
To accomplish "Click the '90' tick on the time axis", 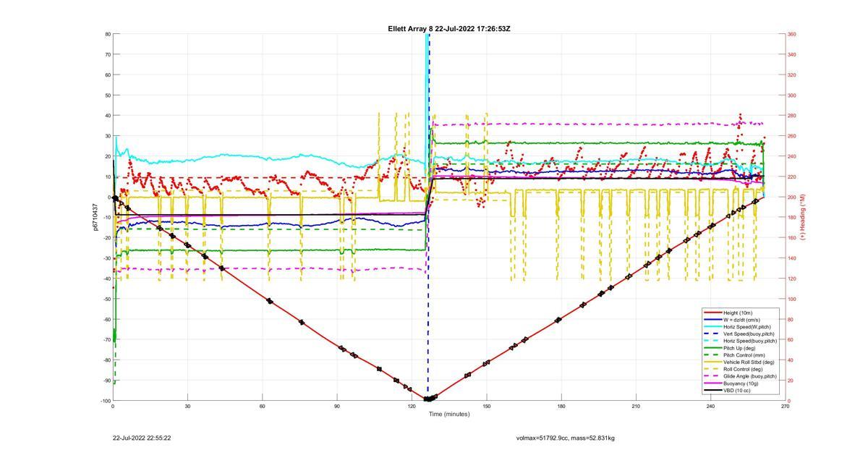I will [x=337, y=407].
